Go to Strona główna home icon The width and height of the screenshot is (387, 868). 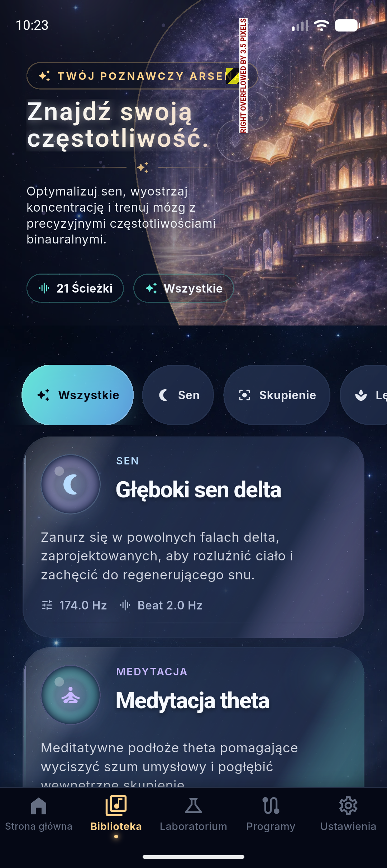[x=39, y=806]
